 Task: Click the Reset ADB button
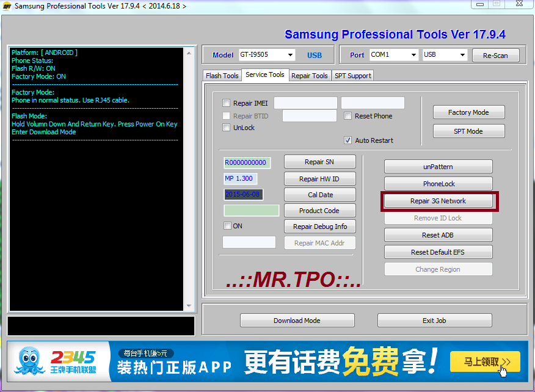point(439,234)
